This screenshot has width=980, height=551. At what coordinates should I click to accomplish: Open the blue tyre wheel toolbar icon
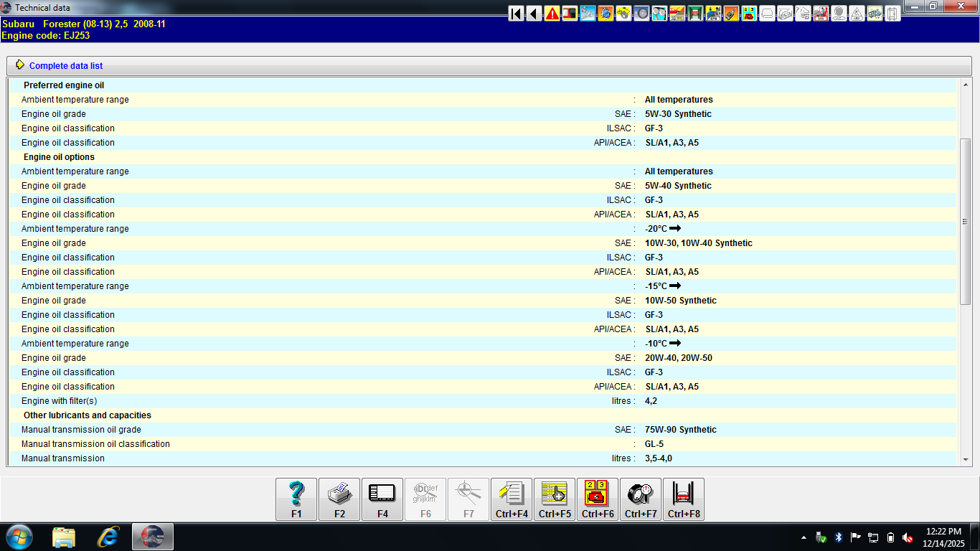[641, 13]
